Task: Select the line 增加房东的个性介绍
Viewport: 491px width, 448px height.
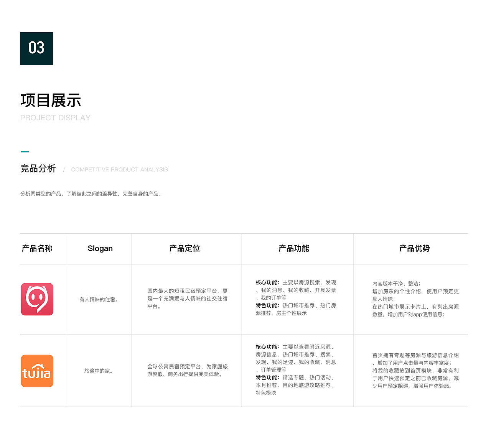Action: coord(415,295)
